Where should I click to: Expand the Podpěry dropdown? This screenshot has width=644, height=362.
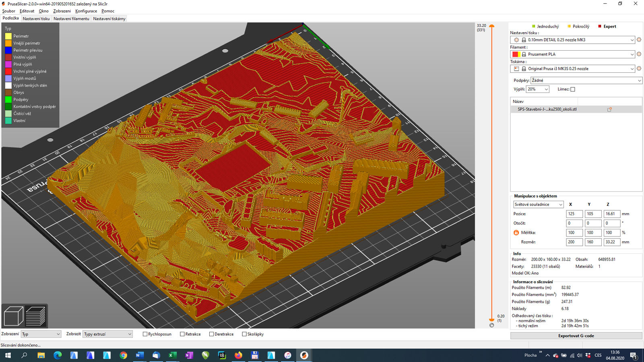(586, 80)
